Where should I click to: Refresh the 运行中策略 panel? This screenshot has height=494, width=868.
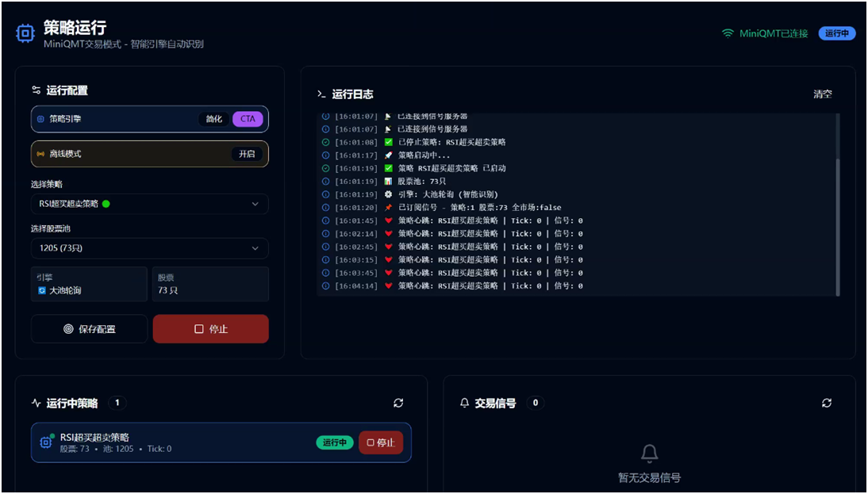coord(398,403)
